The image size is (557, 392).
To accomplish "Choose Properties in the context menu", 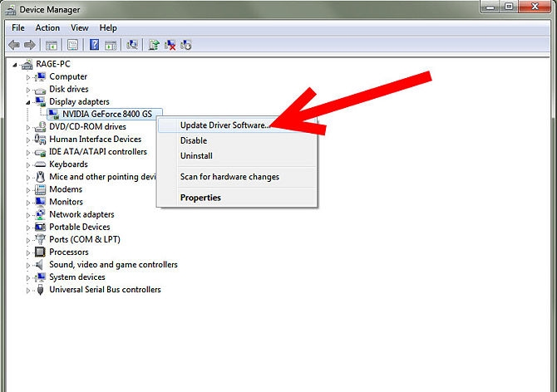I will [x=237, y=198].
